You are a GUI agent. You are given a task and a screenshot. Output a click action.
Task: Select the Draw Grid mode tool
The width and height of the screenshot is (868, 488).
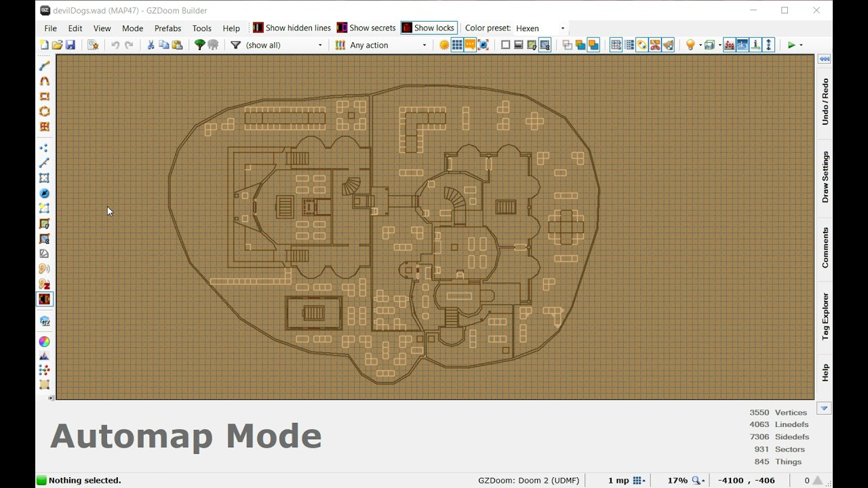[44, 126]
